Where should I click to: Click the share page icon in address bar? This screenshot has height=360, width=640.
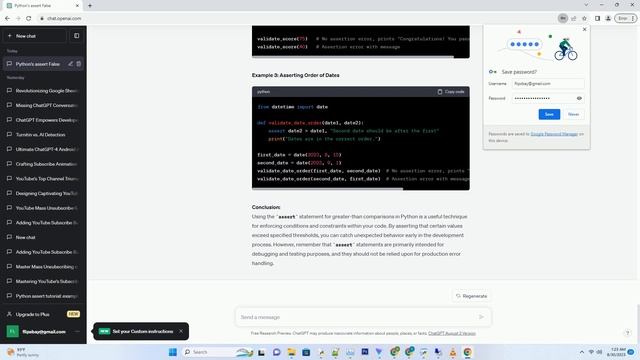click(573, 18)
